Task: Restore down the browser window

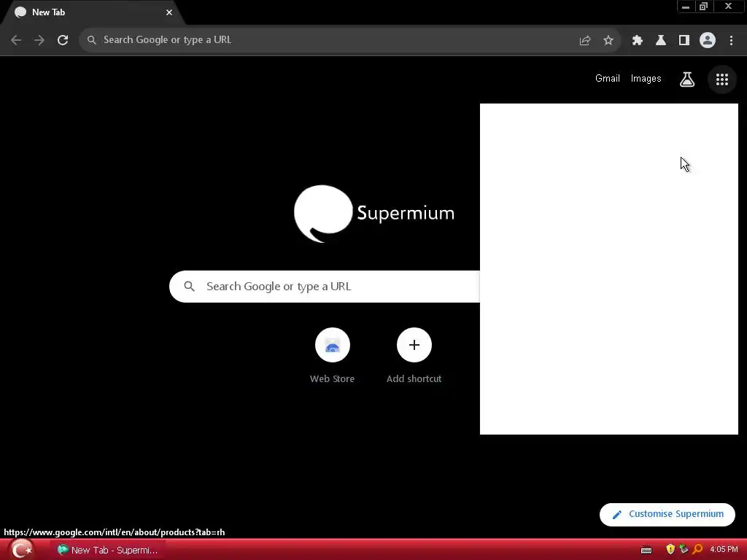Action: tap(704, 7)
